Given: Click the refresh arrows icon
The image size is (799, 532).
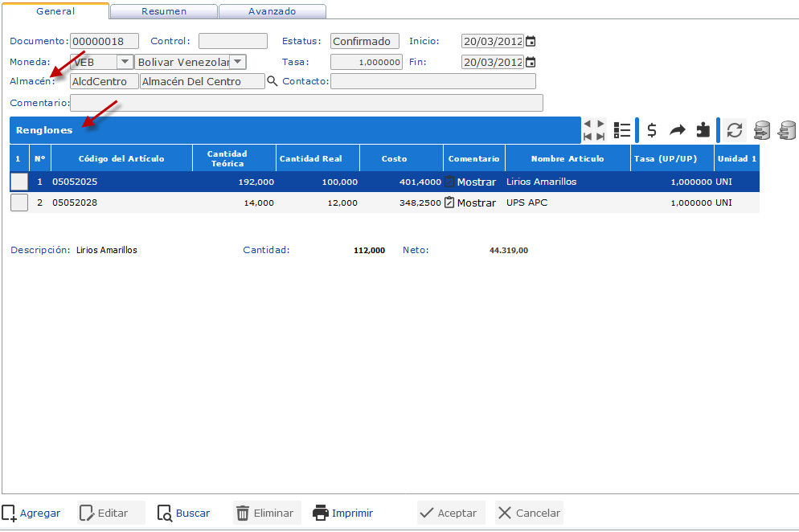Looking at the screenshot, I should click(x=734, y=130).
